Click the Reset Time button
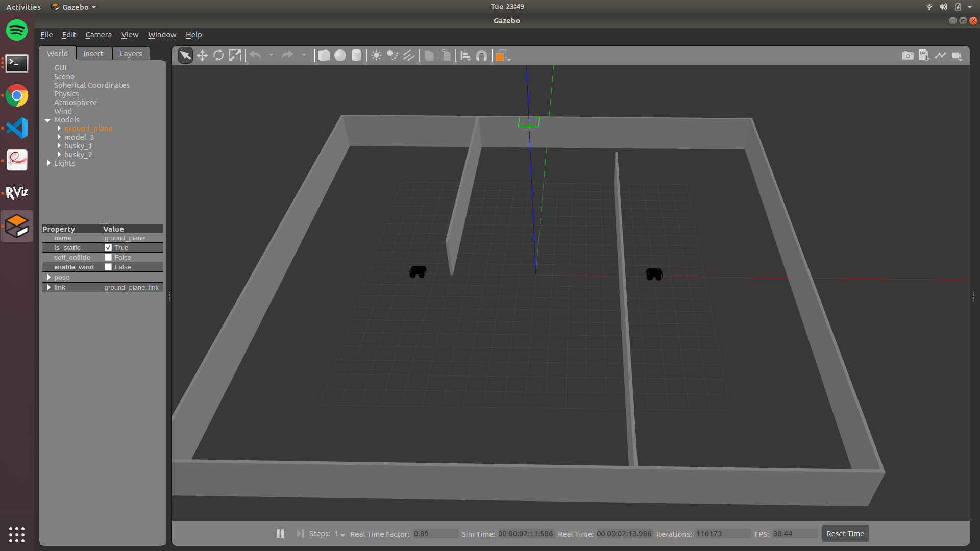Viewport: 980px width, 551px height. 845,534
